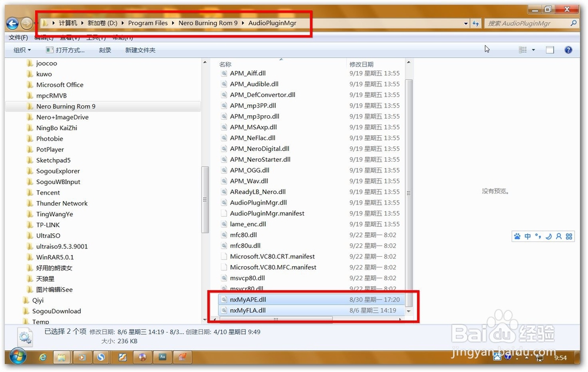Screen dimensions: 588x372
Task: Open the blue Help question icon
Action: pos(569,50)
